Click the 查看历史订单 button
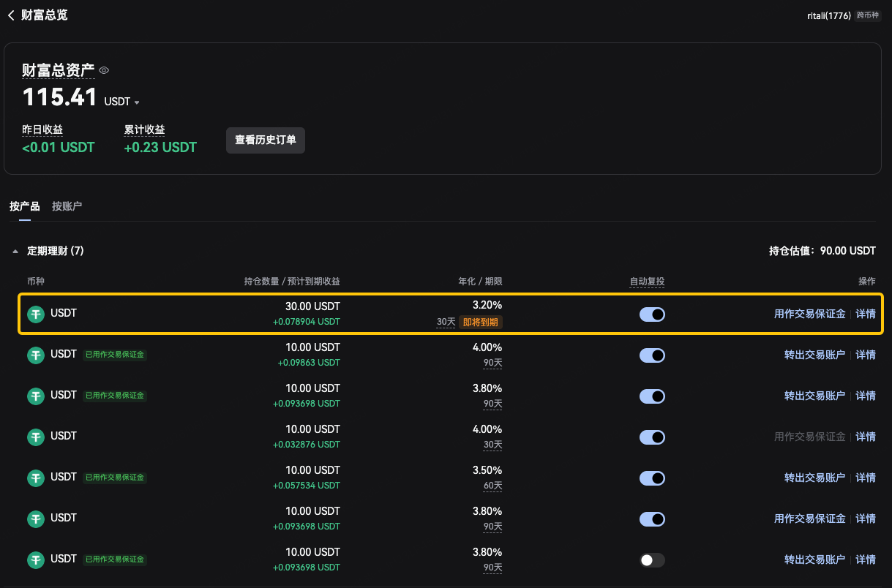892x588 pixels. (265, 140)
